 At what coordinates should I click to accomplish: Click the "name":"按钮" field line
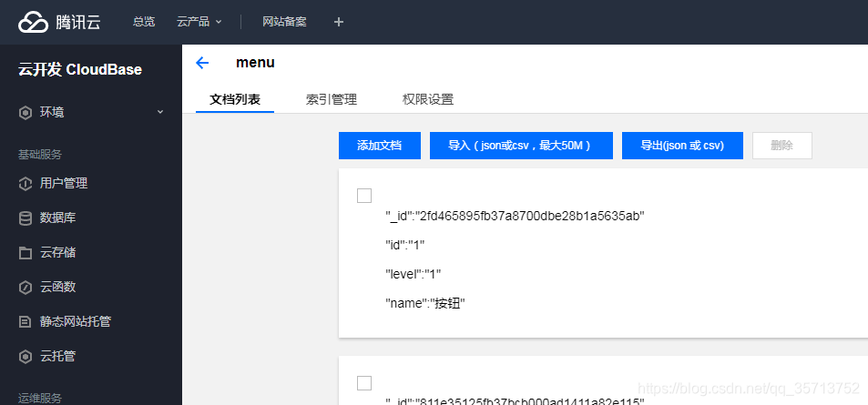click(425, 304)
